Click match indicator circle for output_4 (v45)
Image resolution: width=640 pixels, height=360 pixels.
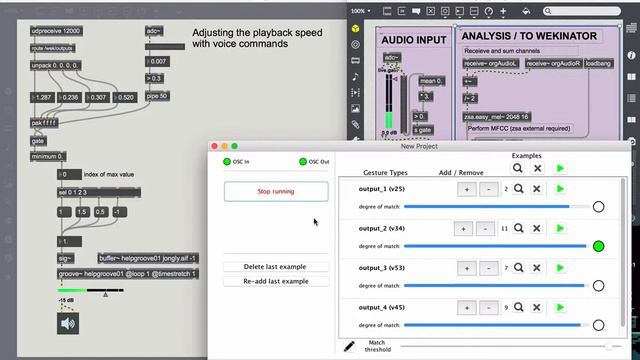(598, 325)
